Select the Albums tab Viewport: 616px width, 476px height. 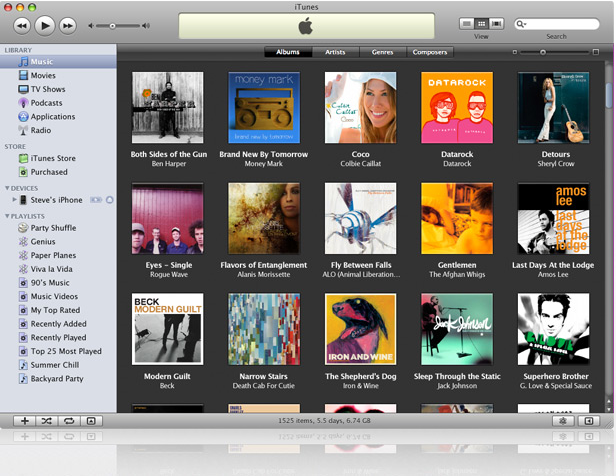coord(288,52)
